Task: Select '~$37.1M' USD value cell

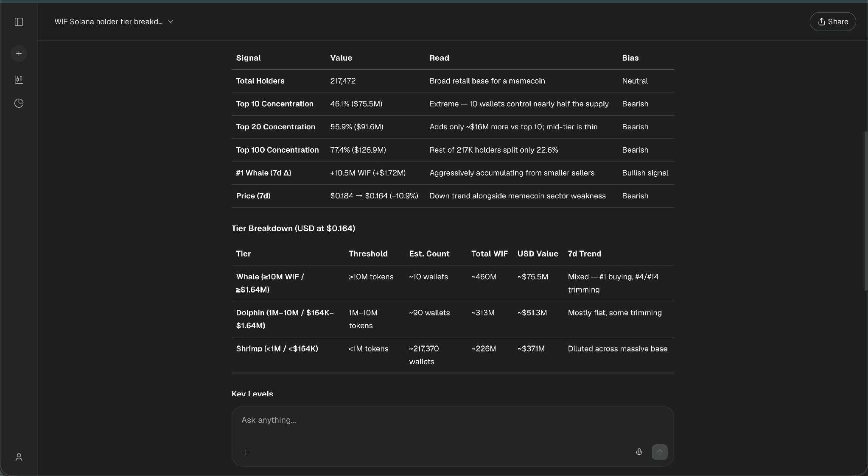Action: (531, 349)
